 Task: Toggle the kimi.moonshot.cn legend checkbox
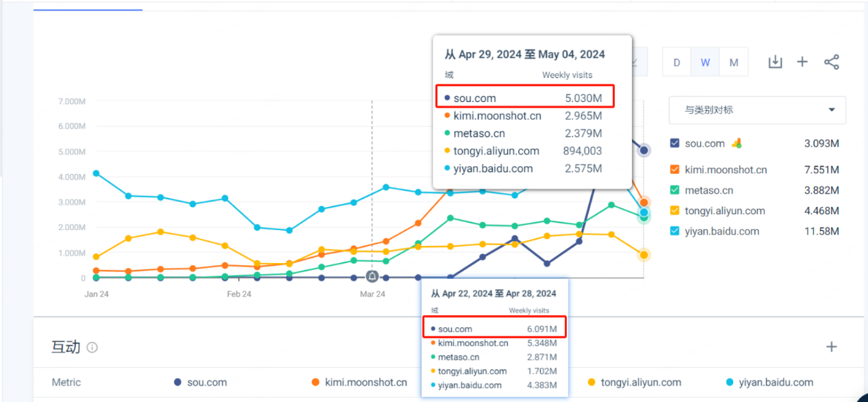675,170
